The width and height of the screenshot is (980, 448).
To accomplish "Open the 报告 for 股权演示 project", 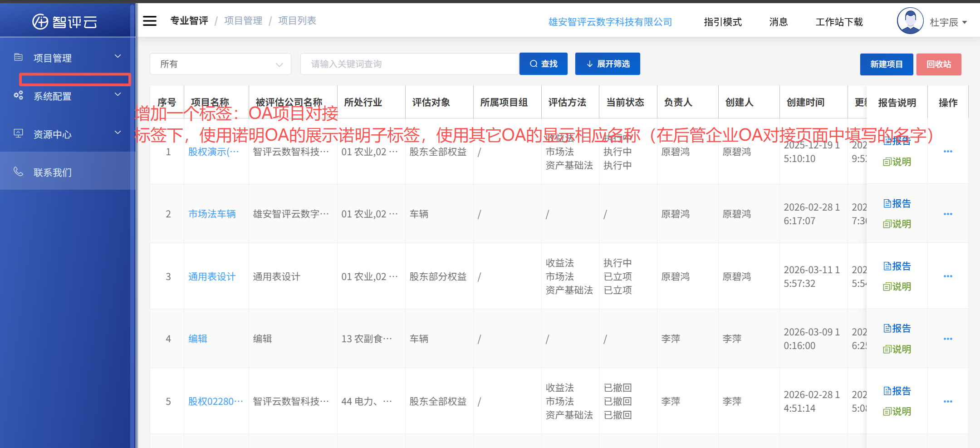I will [897, 141].
